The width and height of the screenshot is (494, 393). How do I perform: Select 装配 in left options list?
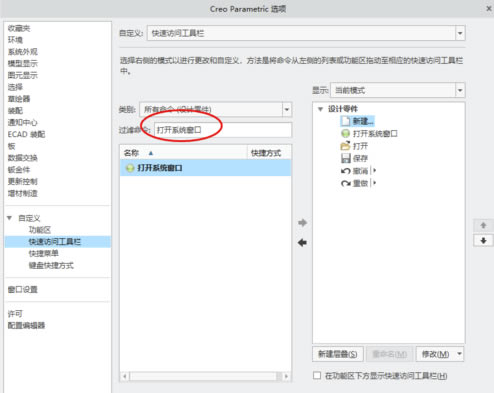click(15, 111)
